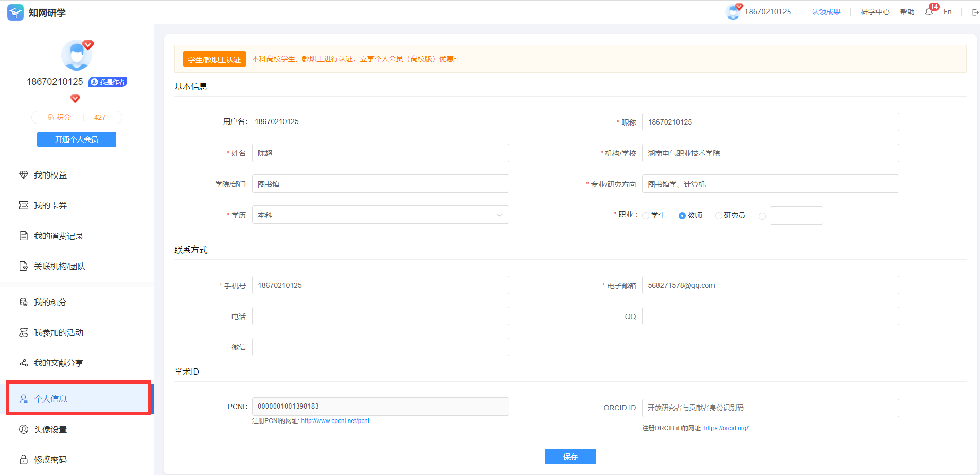Open 我的权益 menu item
Image resolution: width=980 pixels, height=475 pixels.
click(x=50, y=175)
